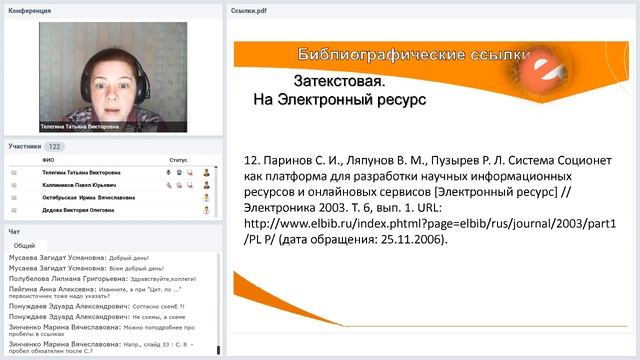Click the Статус column header
The height and width of the screenshot is (360, 640).
coord(178,160)
